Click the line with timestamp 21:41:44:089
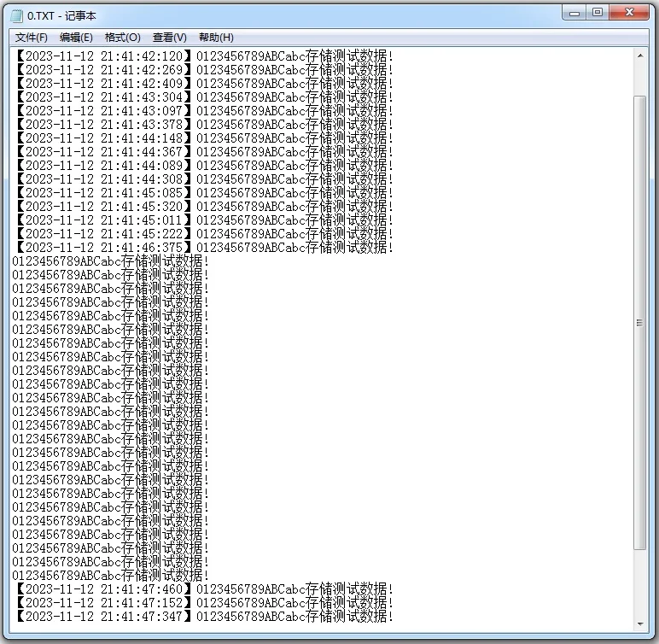This screenshot has height=644, width=659. [x=204, y=166]
